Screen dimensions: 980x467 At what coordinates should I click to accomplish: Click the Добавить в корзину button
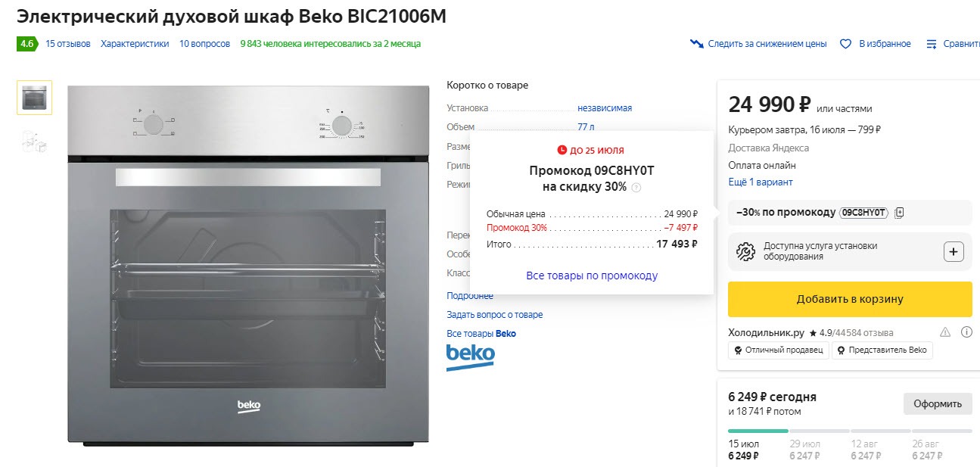click(x=849, y=299)
